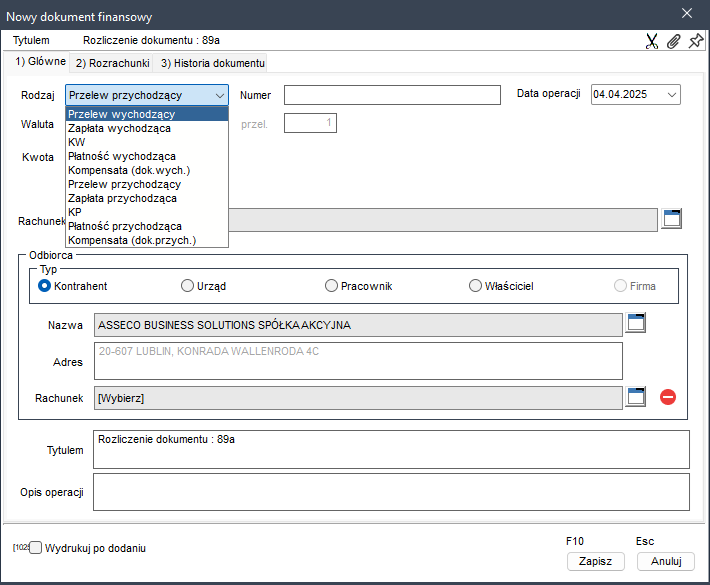Click the Adres field with Lublin address
Screen dimensions: 710x585
[x=358, y=361]
